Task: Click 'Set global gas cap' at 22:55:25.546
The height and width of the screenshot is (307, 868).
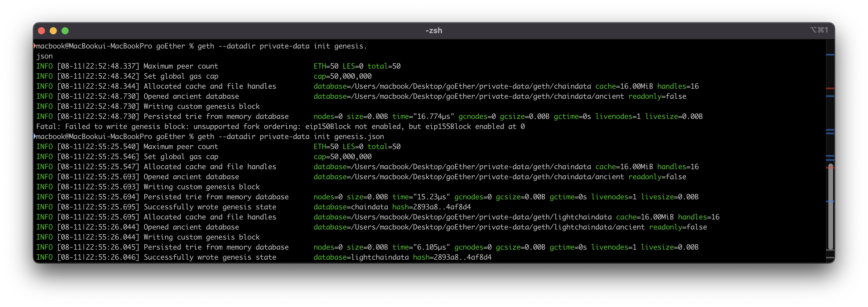Action: tap(180, 157)
